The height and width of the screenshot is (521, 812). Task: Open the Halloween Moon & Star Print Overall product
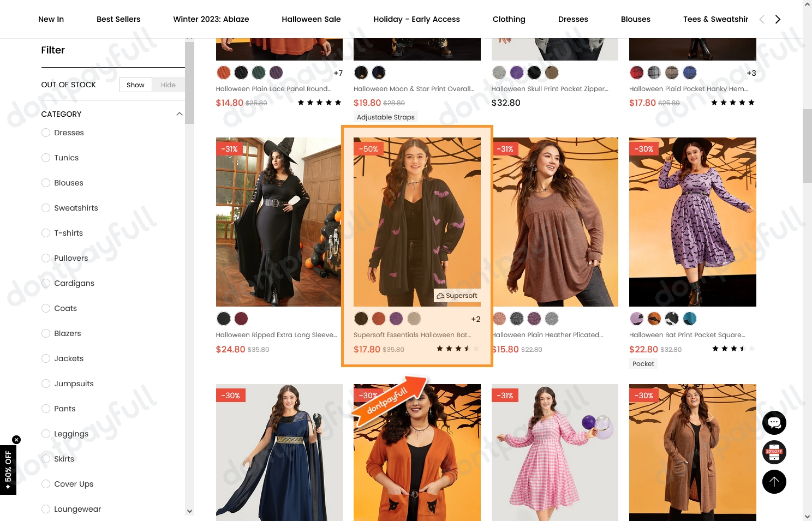414,88
